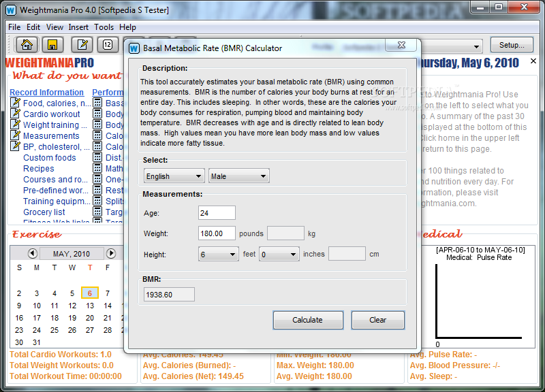The height and width of the screenshot is (392, 545).
Task: Click the Age input field
Action: (217, 213)
